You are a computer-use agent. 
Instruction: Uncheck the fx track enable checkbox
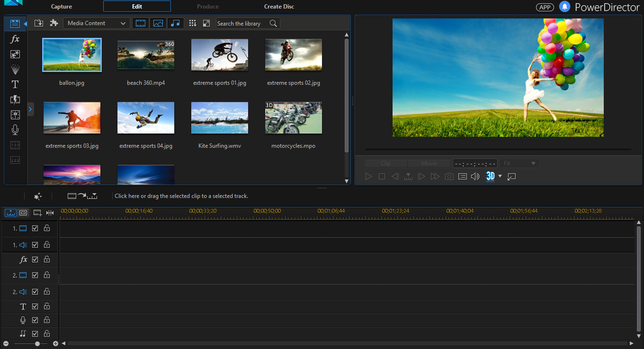click(x=35, y=260)
